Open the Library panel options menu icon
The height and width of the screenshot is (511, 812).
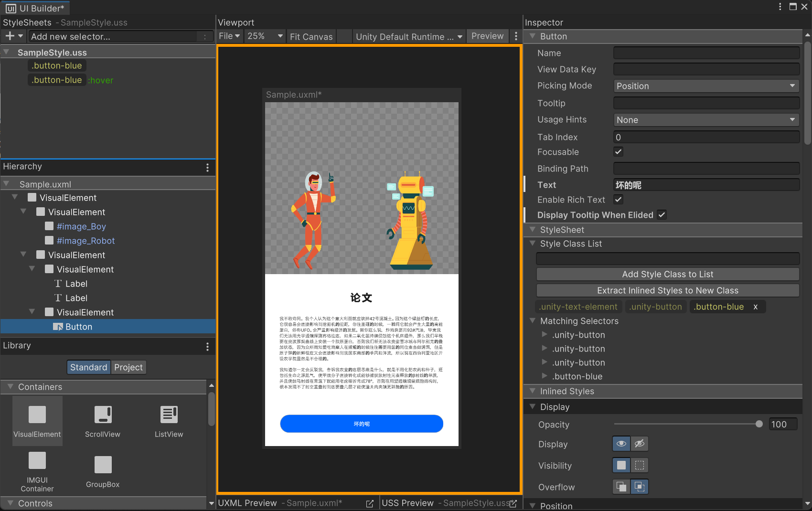[x=207, y=346]
